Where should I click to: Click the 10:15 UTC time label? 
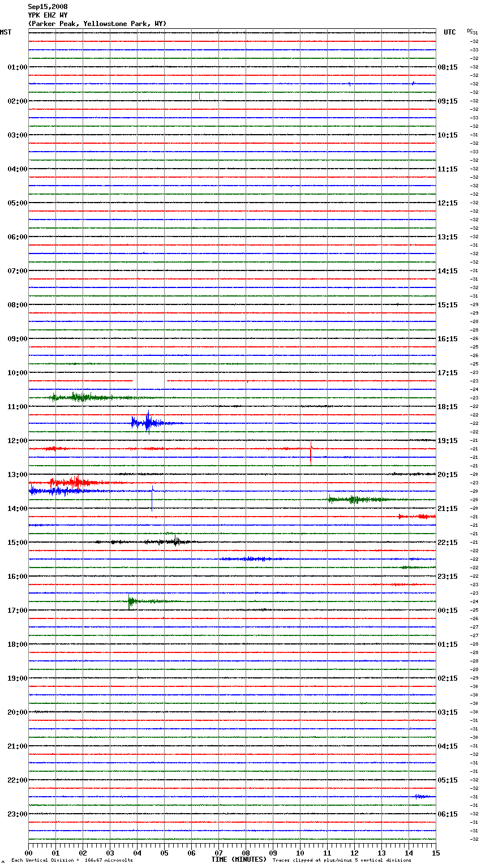coord(448,135)
